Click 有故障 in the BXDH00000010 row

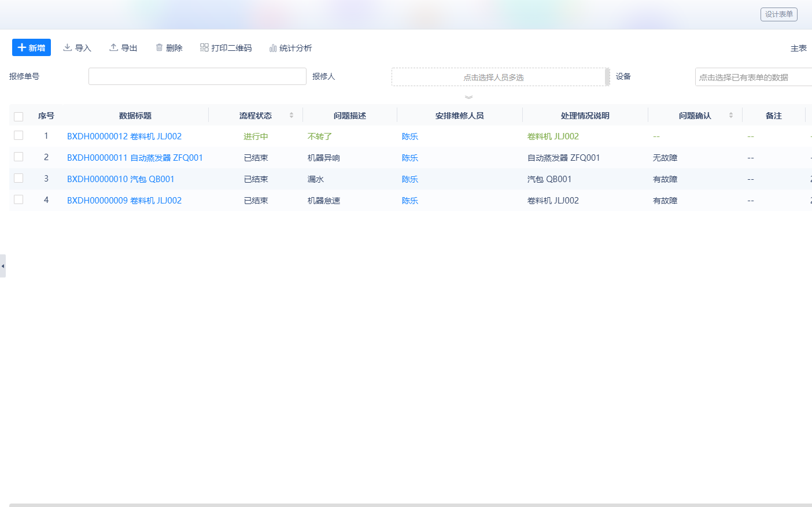pyautogui.click(x=665, y=179)
